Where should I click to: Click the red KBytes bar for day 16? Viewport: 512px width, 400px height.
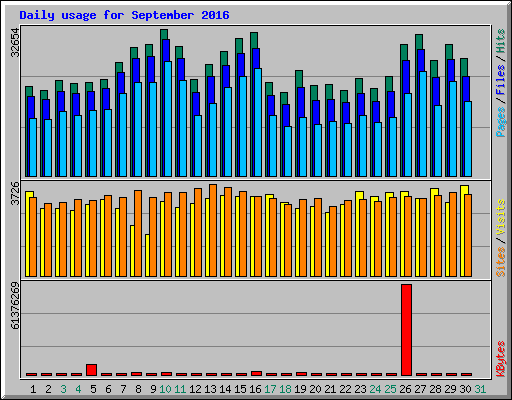[256, 373]
